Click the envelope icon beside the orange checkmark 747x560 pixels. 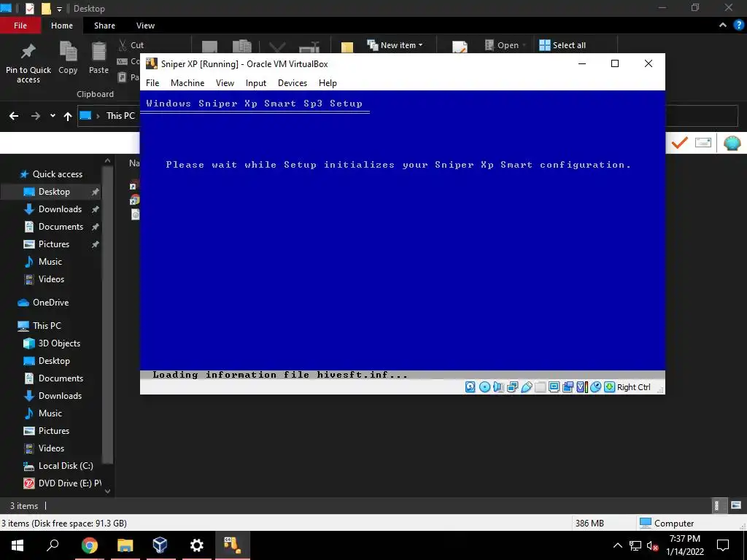tap(703, 142)
